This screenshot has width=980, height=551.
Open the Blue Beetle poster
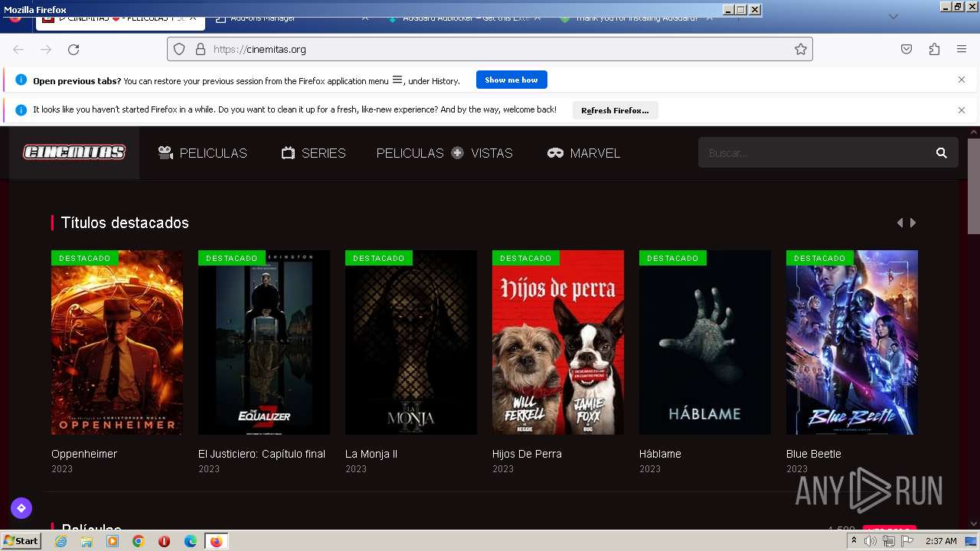tap(852, 342)
